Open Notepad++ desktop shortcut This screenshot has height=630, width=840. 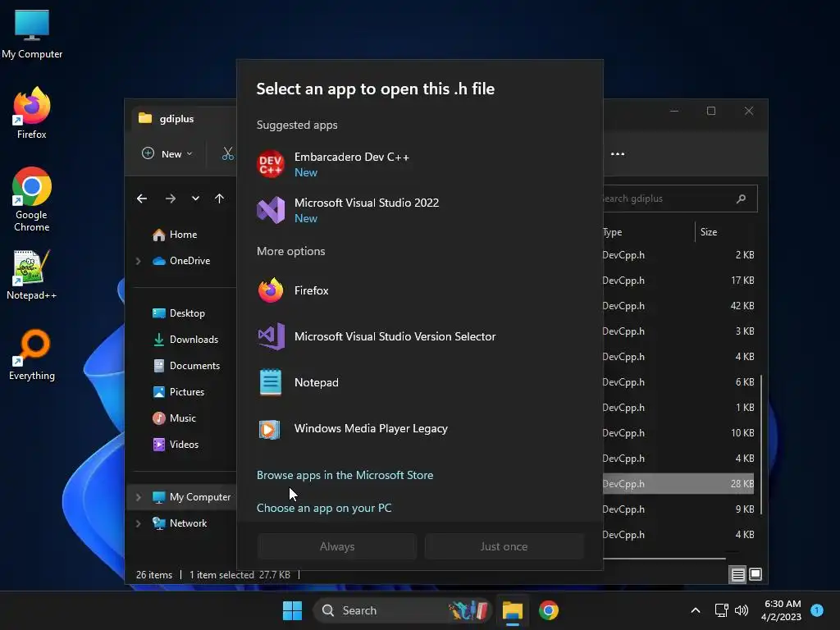[32, 275]
